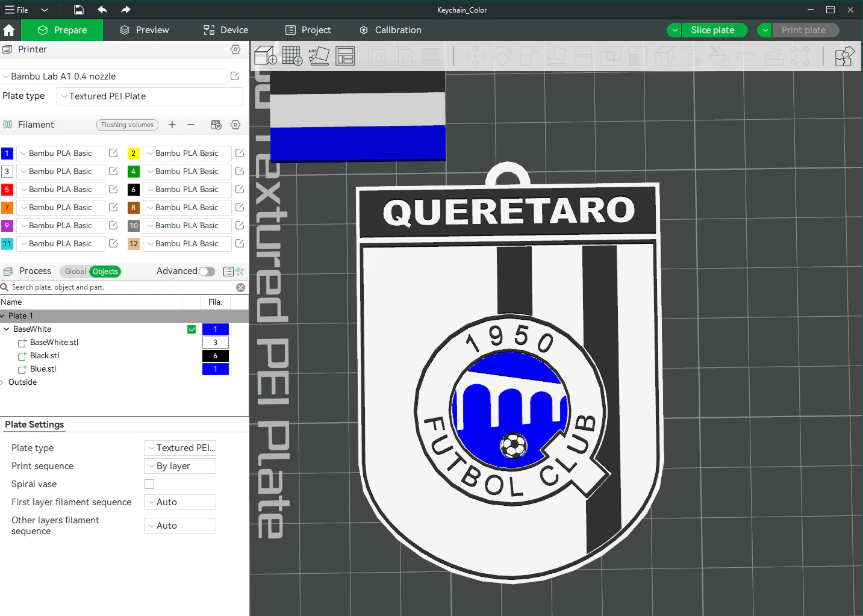The image size is (863, 616).
Task: Open Flushing volumes settings
Action: [x=127, y=125]
